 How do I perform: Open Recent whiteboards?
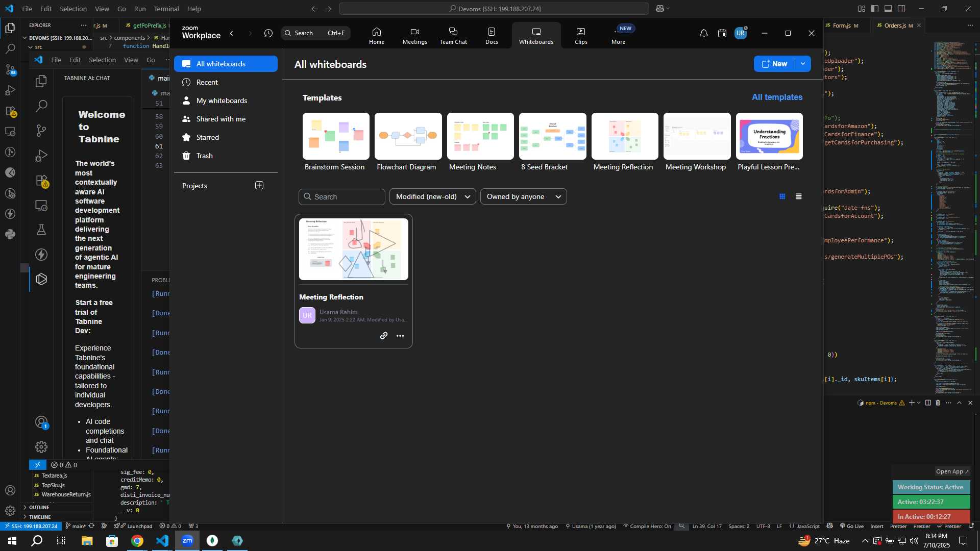point(226,82)
